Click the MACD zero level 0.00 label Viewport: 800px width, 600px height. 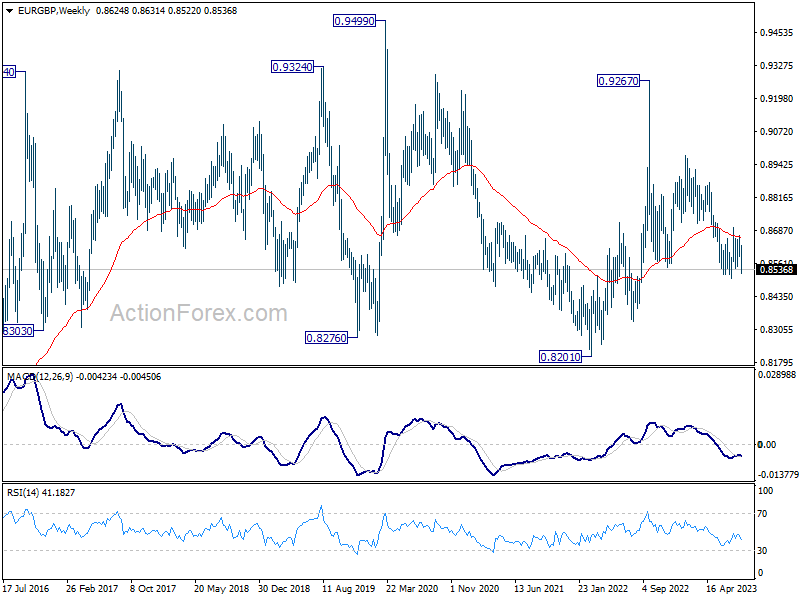click(767, 445)
